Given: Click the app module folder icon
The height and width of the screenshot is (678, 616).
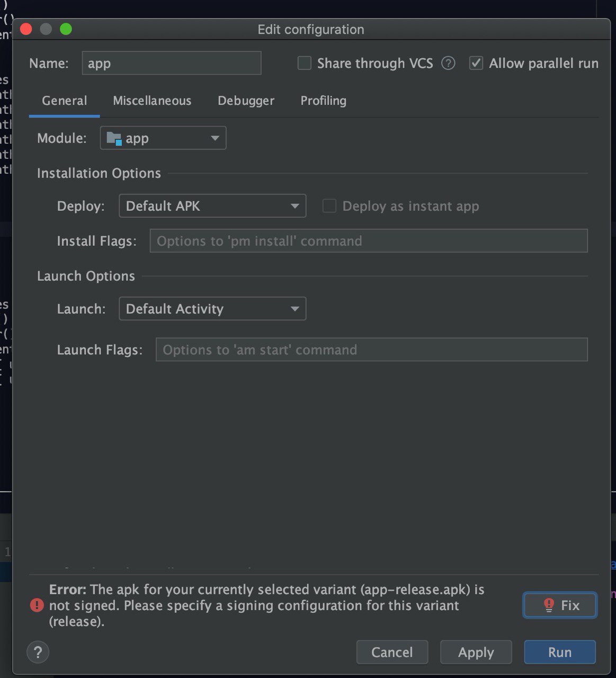Looking at the screenshot, I should pos(114,138).
